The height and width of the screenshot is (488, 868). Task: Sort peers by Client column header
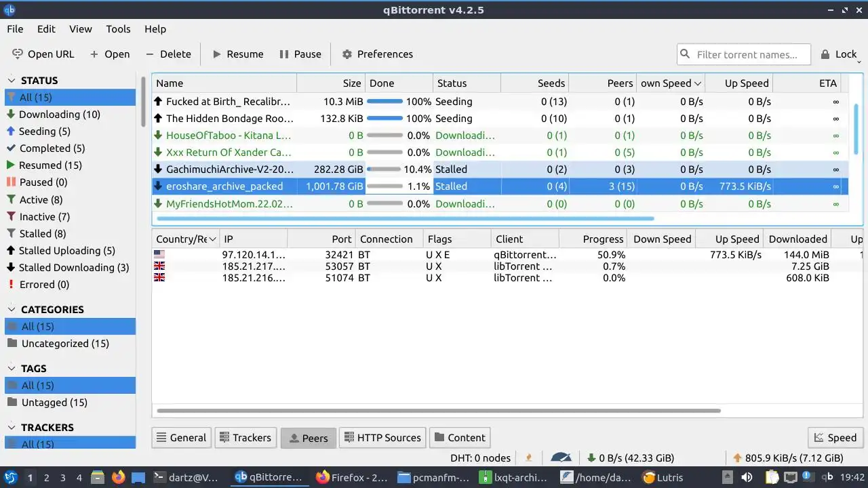pyautogui.click(x=525, y=239)
